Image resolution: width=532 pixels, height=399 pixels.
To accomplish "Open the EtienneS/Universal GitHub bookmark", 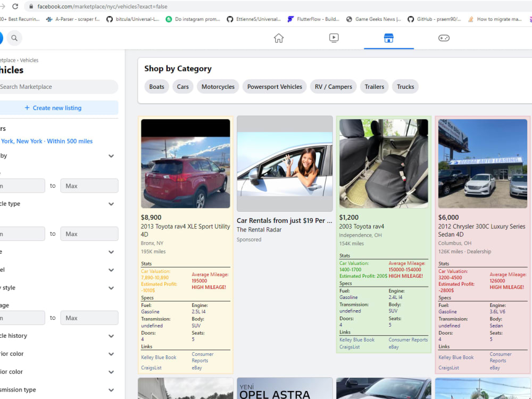I will tap(254, 19).
